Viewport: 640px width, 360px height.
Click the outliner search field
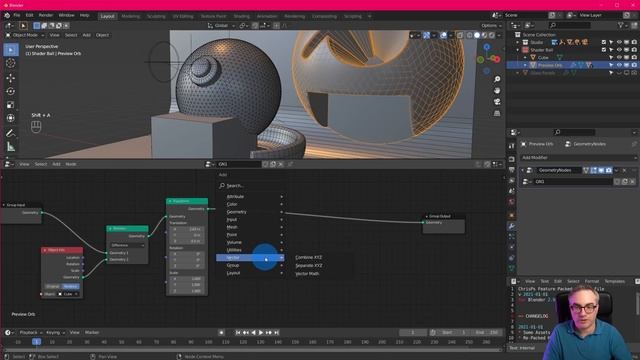click(x=570, y=25)
